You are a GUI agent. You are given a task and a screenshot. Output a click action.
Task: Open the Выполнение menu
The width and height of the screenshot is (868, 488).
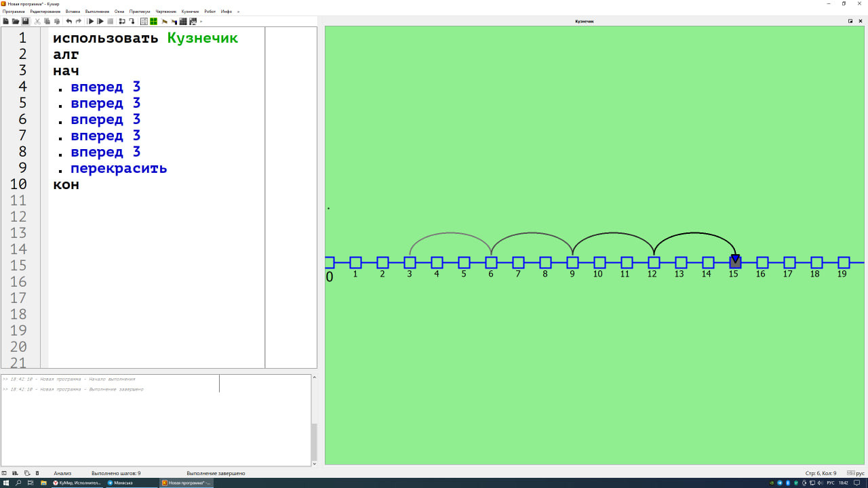pyautogui.click(x=97, y=12)
